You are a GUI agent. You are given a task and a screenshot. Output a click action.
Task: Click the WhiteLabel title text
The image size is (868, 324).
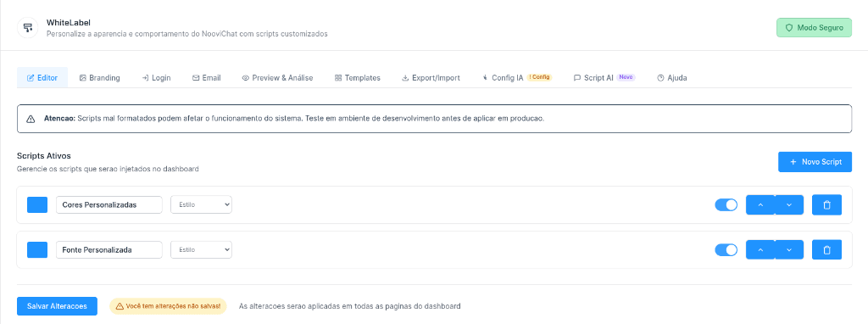(68, 23)
